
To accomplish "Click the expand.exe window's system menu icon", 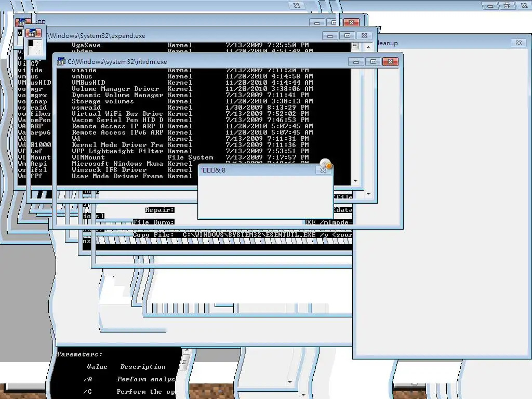I will pos(33,33).
